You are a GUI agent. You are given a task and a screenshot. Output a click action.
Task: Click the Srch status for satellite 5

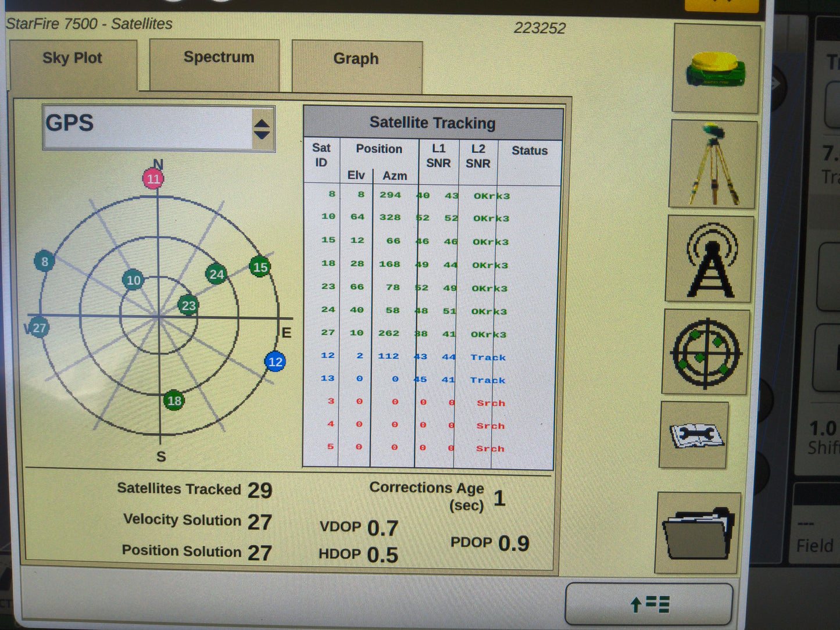(x=490, y=449)
